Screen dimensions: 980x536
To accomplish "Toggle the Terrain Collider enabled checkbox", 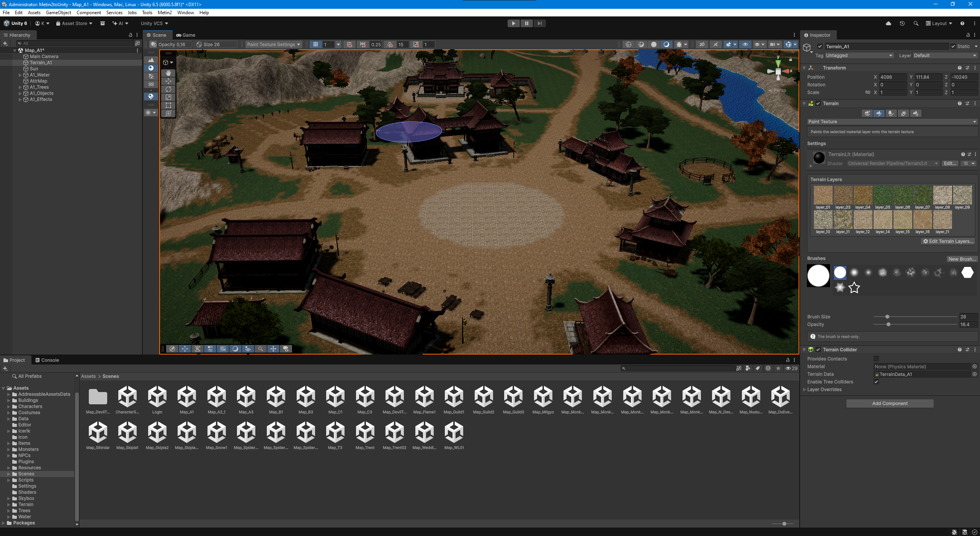I will (818, 350).
